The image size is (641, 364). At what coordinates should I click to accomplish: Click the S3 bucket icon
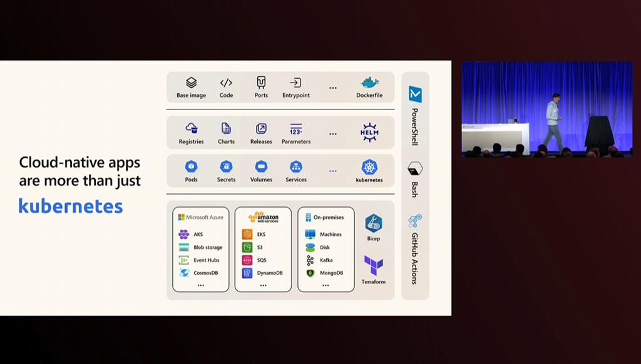tap(247, 247)
